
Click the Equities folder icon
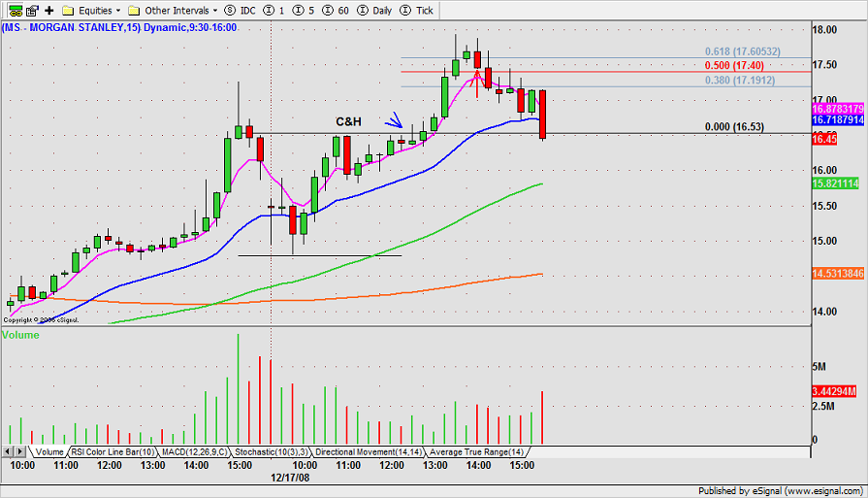click(68, 11)
